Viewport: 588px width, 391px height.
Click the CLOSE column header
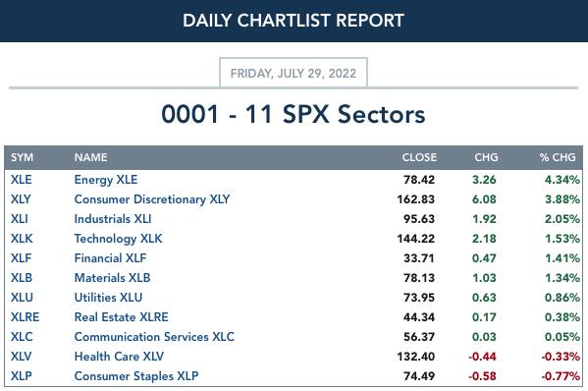point(419,157)
